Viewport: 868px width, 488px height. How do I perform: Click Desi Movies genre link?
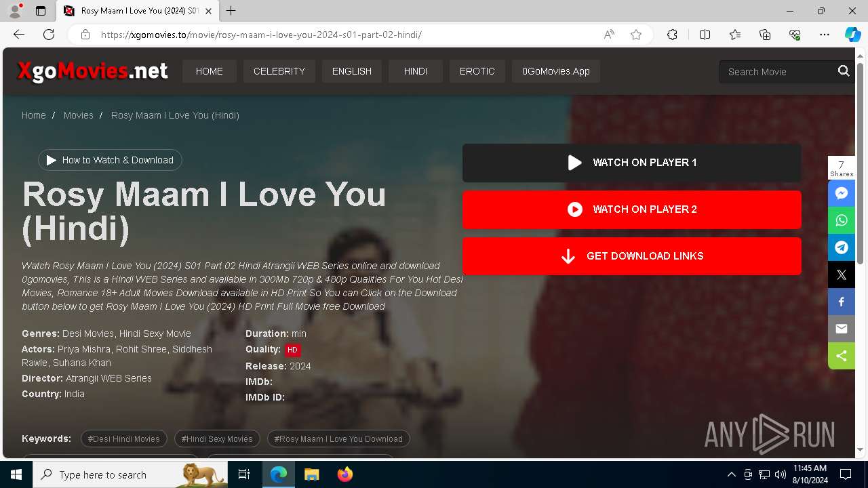point(88,333)
